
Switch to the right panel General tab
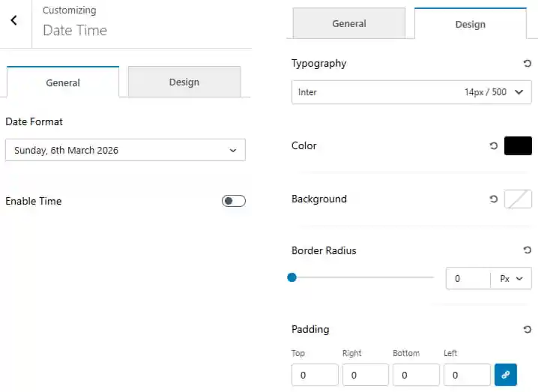click(349, 23)
